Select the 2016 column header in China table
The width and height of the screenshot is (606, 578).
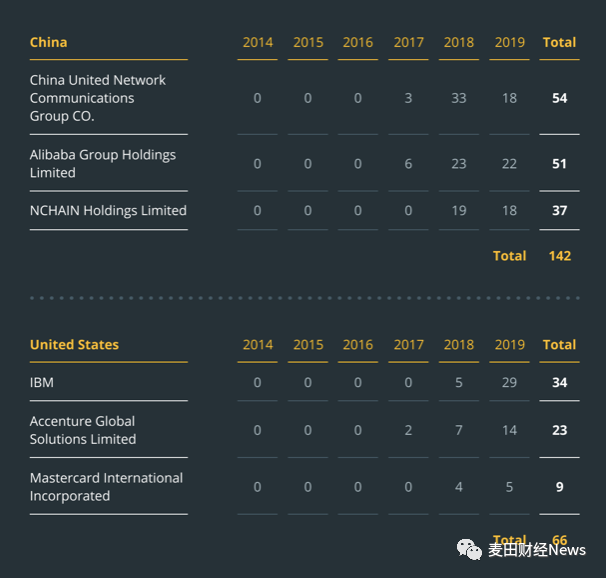358,42
